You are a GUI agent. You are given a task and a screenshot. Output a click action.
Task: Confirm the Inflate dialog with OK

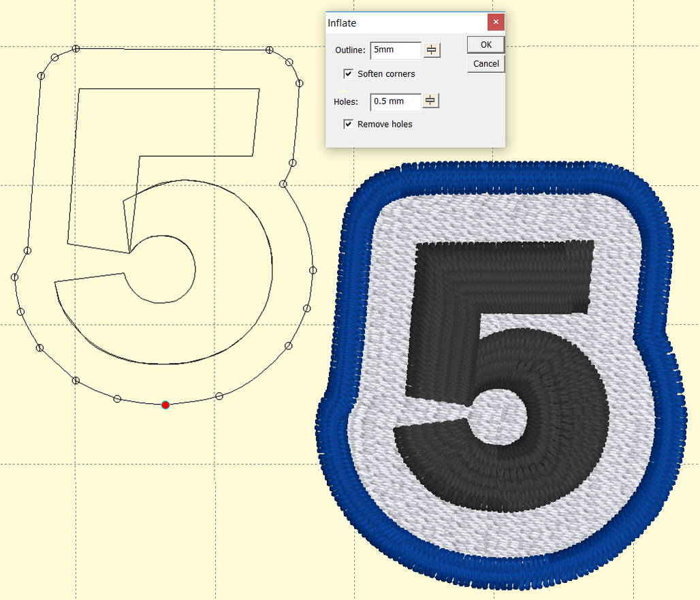point(486,44)
